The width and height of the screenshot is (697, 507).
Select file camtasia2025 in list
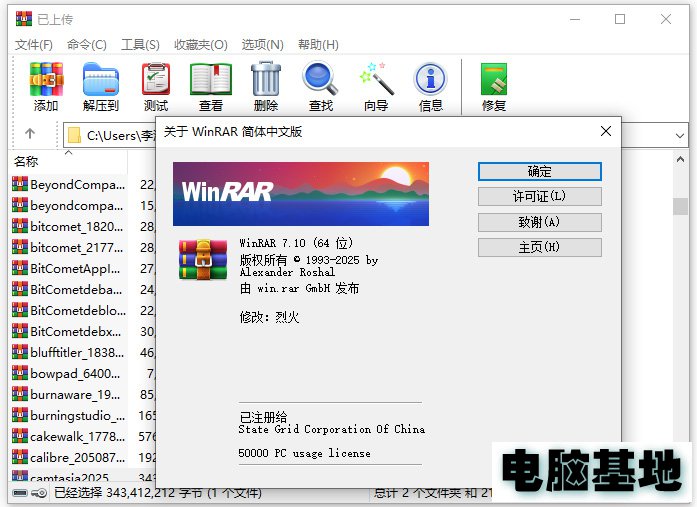tap(69, 478)
